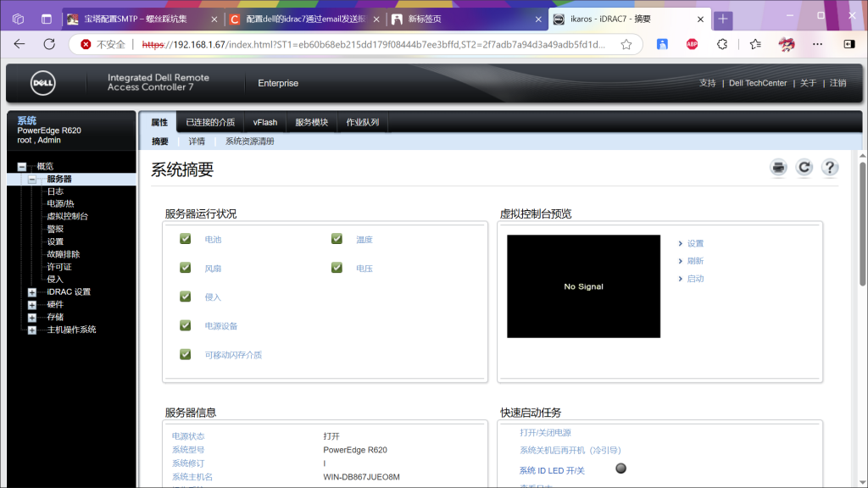Expand the 硬件 tree node
The height and width of the screenshot is (488, 868).
pos(32,305)
